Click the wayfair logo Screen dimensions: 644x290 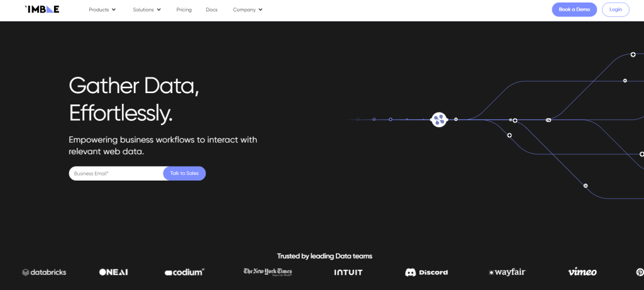point(507,272)
